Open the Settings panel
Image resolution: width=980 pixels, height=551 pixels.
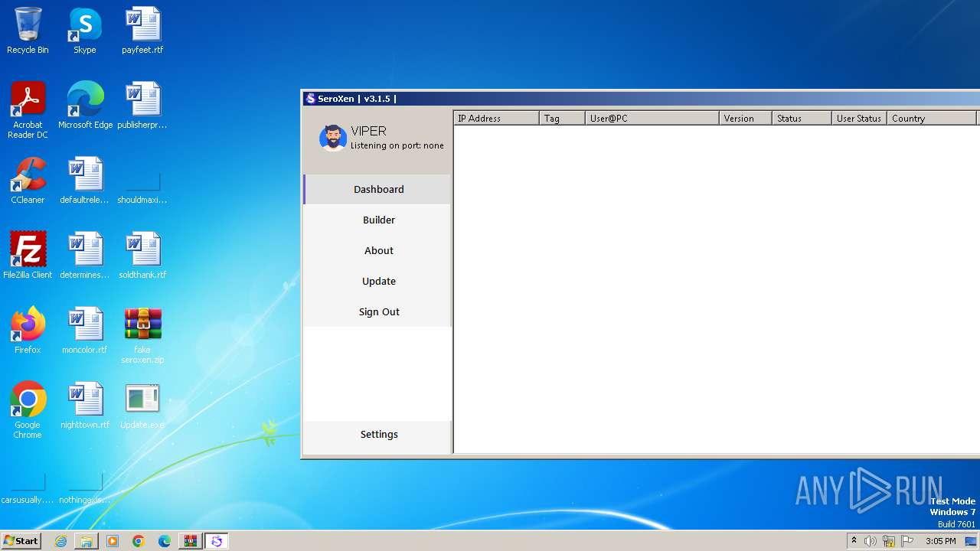click(378, 434)
